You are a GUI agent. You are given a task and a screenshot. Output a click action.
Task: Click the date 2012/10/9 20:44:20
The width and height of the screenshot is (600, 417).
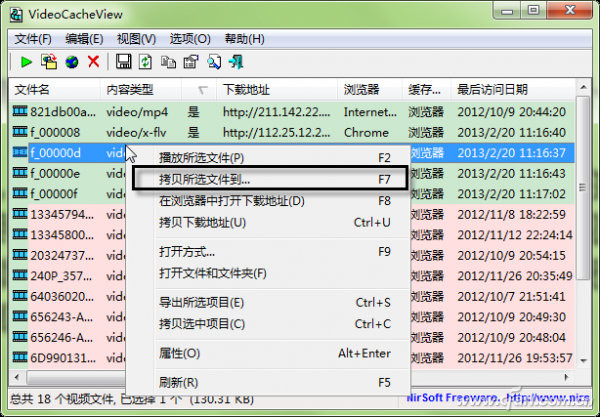(x=512, y=112)
